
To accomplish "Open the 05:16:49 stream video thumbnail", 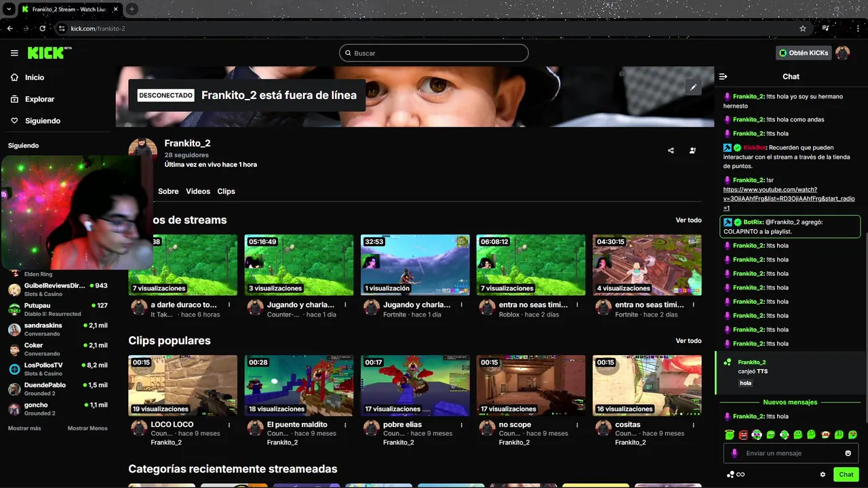I will (299, 265).
